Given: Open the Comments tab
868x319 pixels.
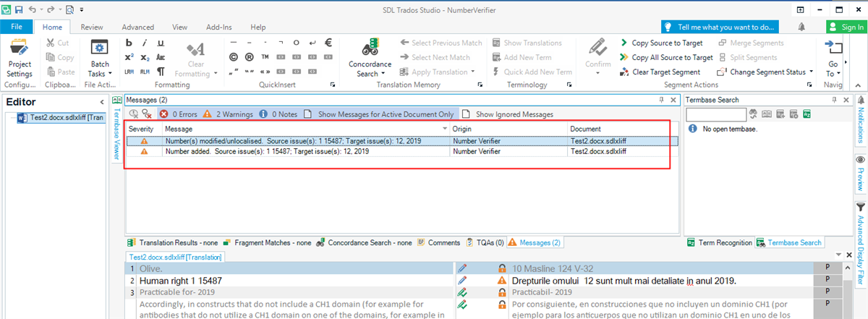Looking at the screenshot, I should tap(438, 243).
